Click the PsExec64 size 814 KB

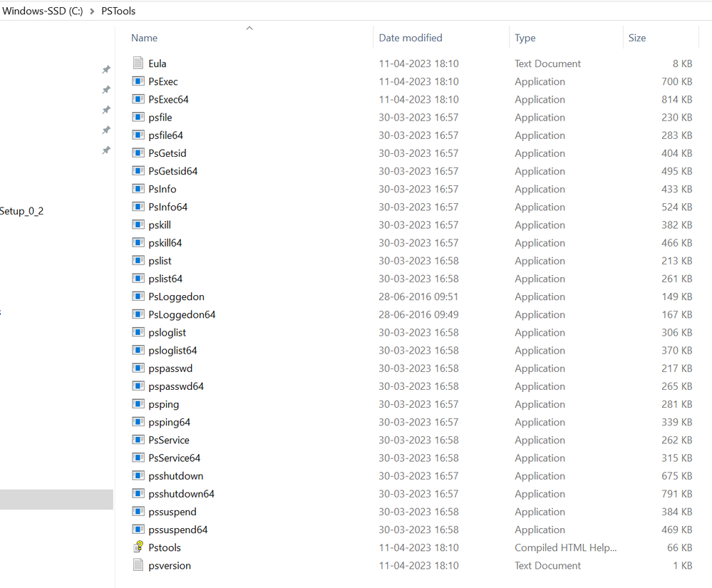point(676,99)
